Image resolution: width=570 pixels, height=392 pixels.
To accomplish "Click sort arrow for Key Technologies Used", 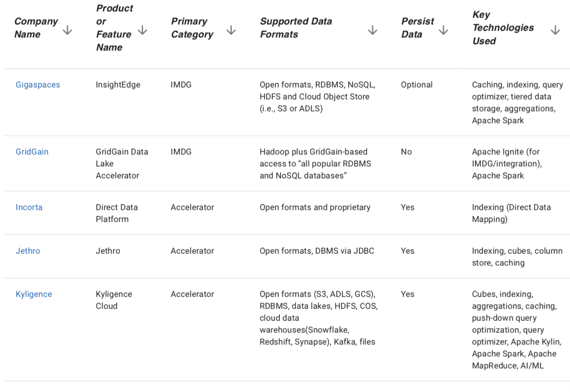I will tap(555, 31).
